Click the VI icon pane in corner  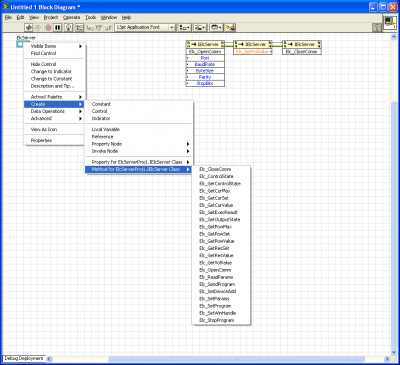coord(390,22)
